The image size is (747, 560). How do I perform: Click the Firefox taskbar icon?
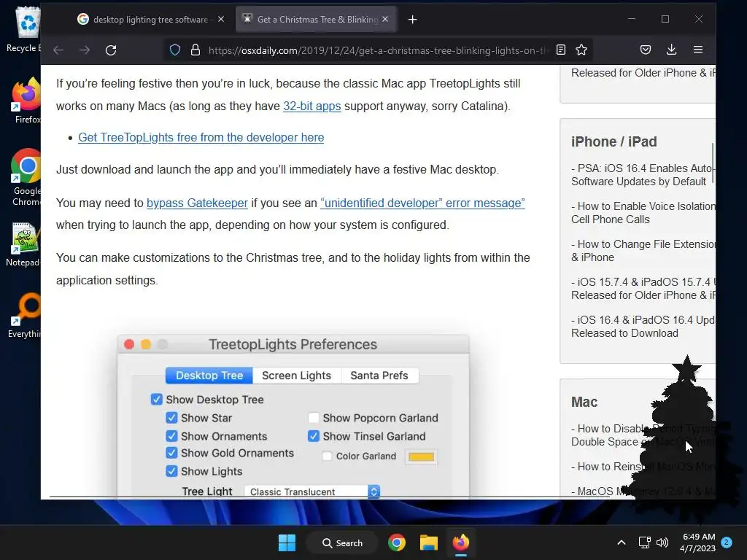coord(461,542)
